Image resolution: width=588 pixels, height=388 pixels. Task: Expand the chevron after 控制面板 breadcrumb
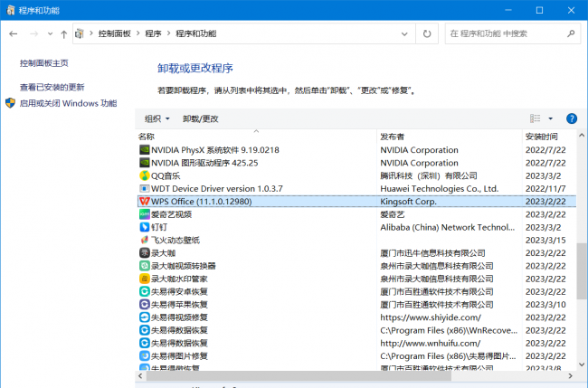pyautogui.click(x=138, y=33)
